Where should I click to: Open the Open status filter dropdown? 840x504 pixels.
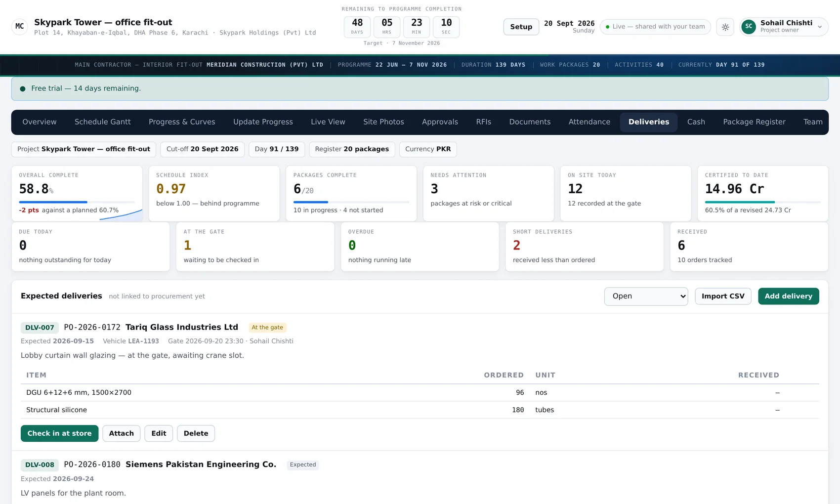pos(646,296)
